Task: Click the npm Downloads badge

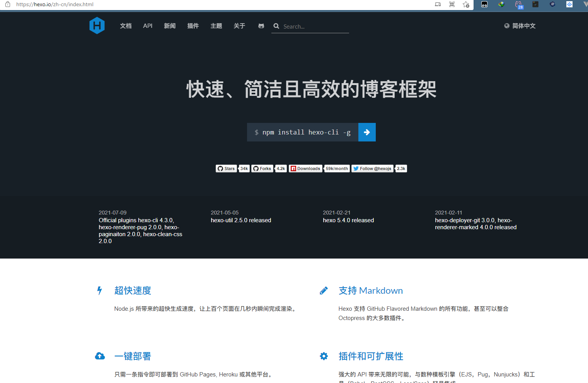Action: (305, 169)
